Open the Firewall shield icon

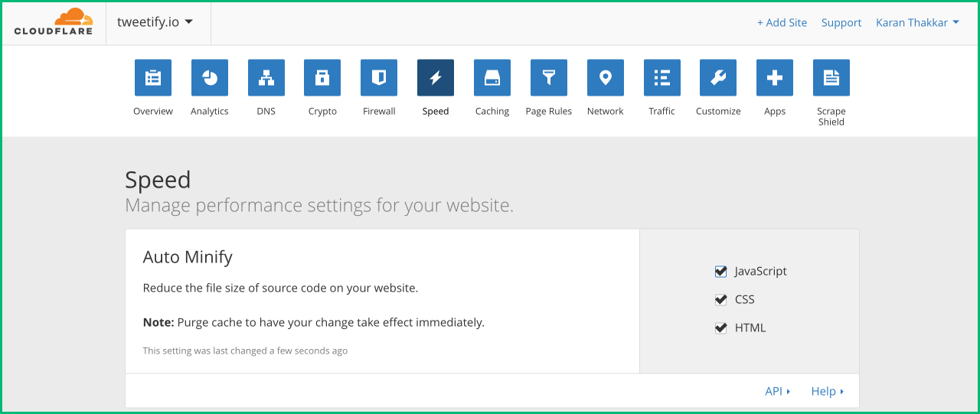(x=379, y=78)
